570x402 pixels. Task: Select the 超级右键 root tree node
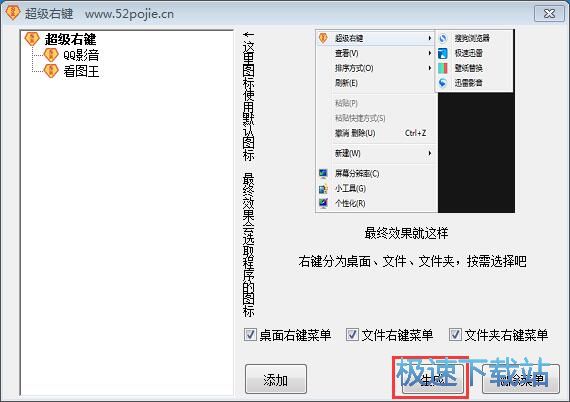(70, 39)
